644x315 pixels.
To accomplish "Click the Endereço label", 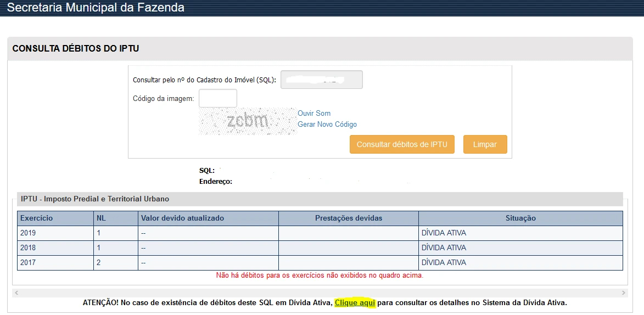I will (216, 181).
